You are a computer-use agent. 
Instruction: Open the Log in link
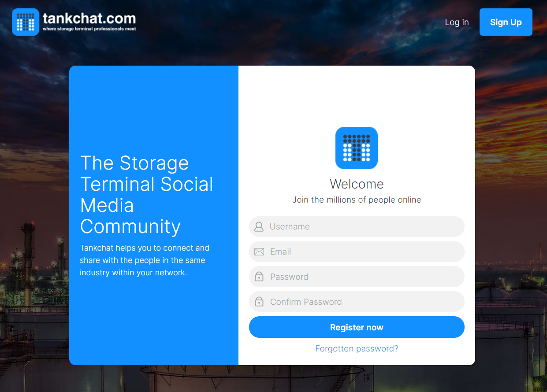coord(457,22)
